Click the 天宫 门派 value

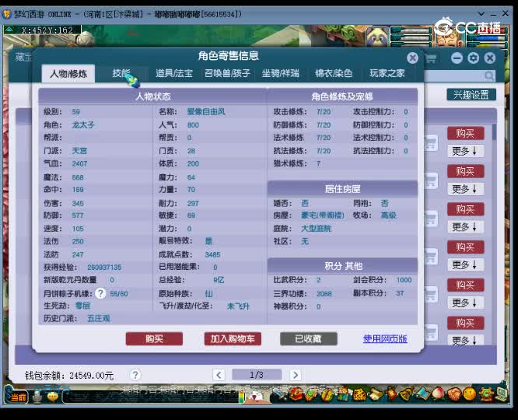[x=79, y=151]
